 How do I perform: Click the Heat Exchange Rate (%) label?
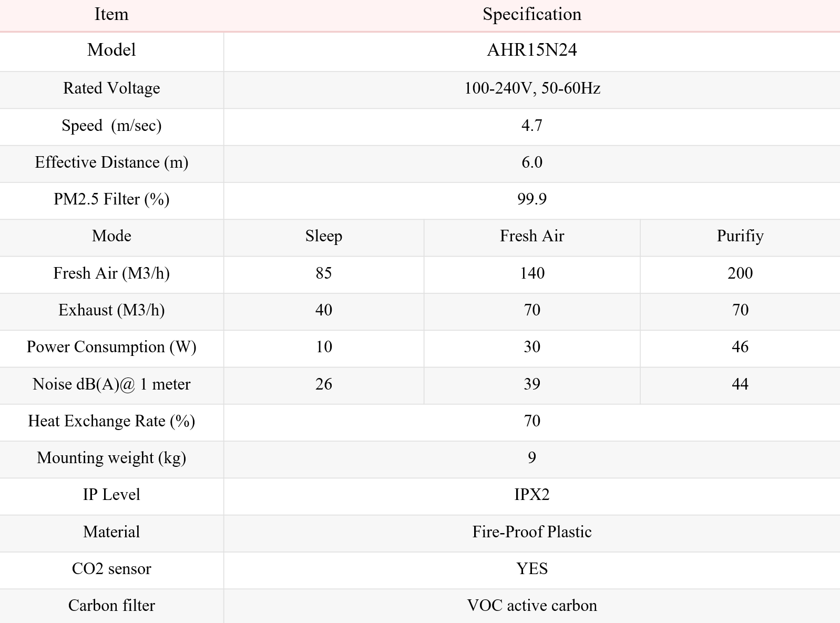point(111,421)
